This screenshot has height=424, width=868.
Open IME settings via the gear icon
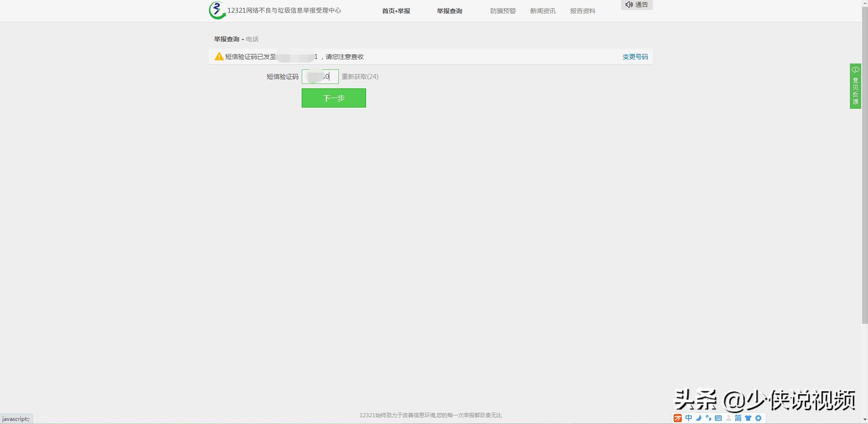click(758, 418)
